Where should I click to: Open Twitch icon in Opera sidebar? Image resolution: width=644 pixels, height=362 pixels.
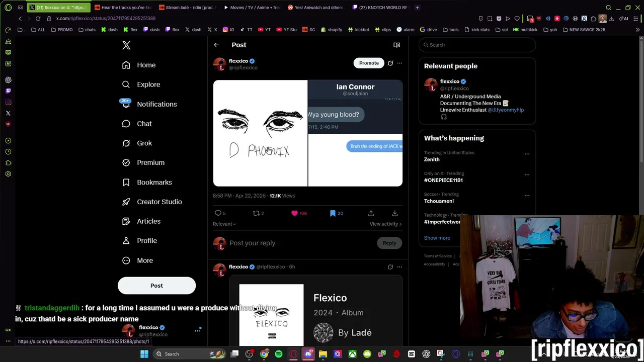tap(8, 91)
